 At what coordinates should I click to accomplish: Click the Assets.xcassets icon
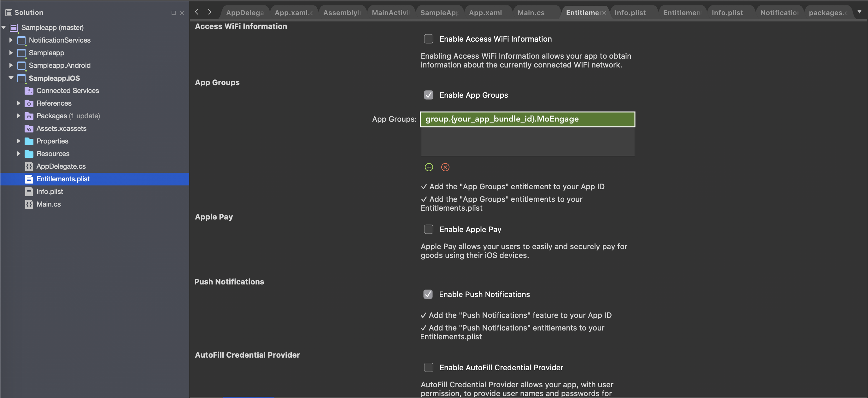coord(29,128)
